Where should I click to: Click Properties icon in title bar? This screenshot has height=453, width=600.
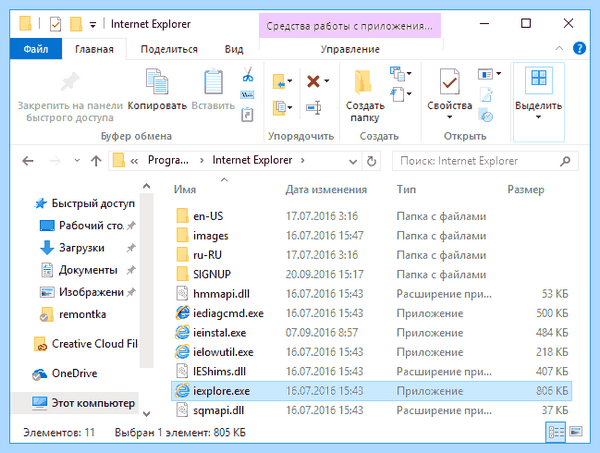click(x=55, y=24)
